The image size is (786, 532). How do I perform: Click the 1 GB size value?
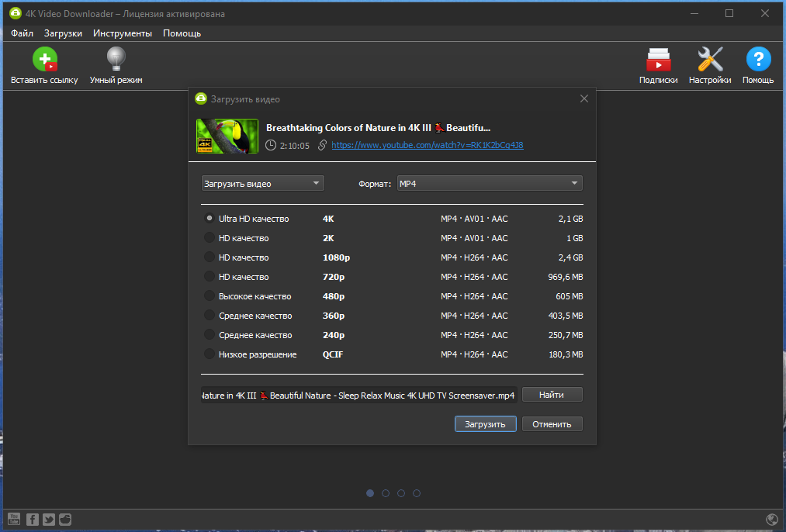[x=574, y=238]
